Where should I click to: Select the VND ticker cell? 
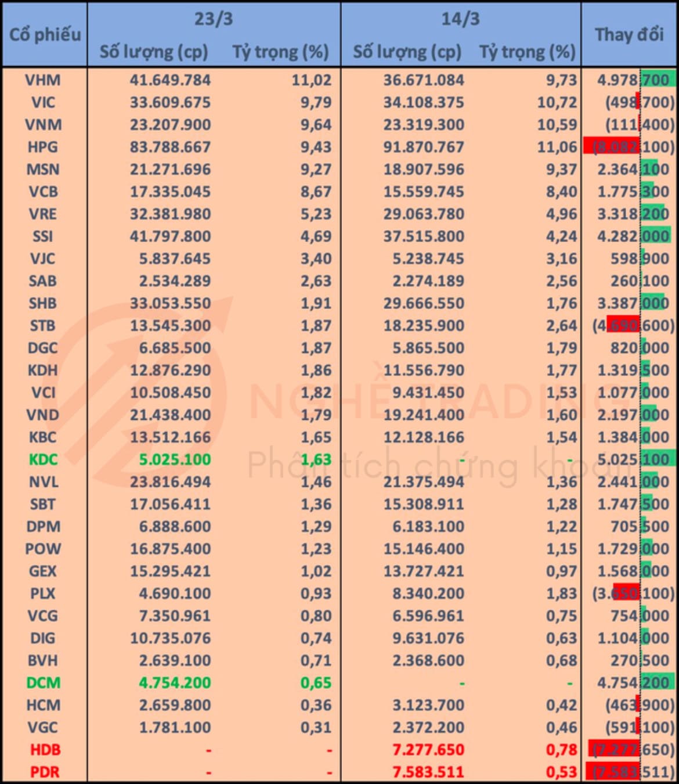(x=43, y=415)
